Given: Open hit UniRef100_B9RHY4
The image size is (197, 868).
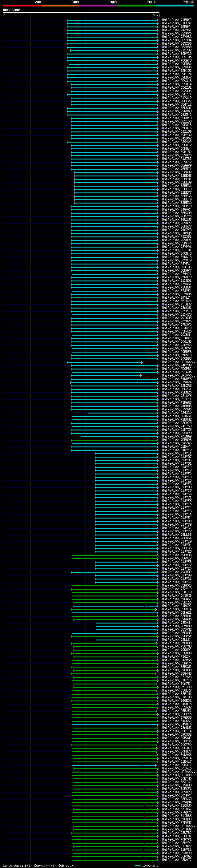Looking at the screenshot, I should [x=177, y=26].
